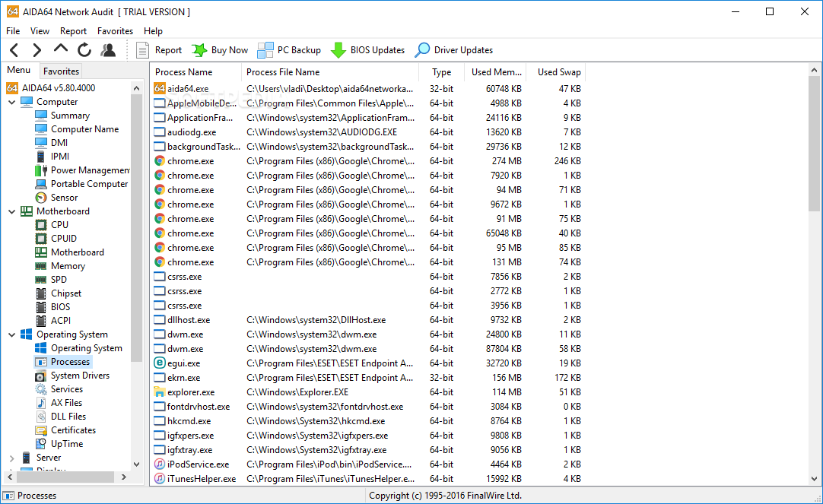
Task: Click tree panel horizontal scroll right arrow
Action: pyautogui.click(x=124, y=477)
